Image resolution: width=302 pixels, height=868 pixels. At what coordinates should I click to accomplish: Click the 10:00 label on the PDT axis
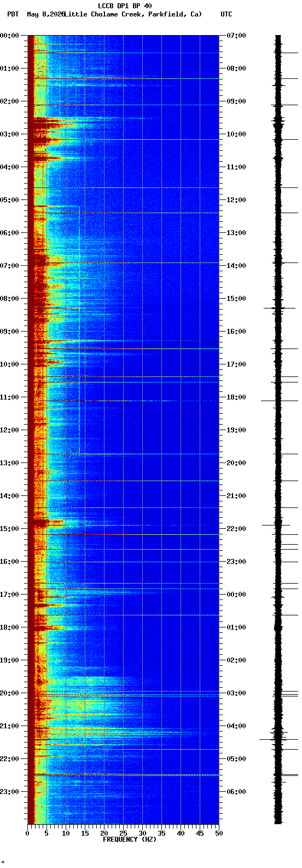pos(10,364)
